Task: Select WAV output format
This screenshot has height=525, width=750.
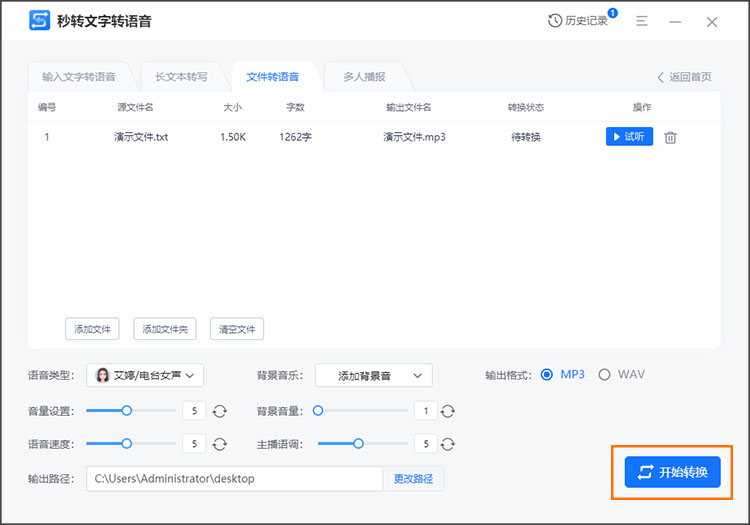Action: click(x=604, y=374)
